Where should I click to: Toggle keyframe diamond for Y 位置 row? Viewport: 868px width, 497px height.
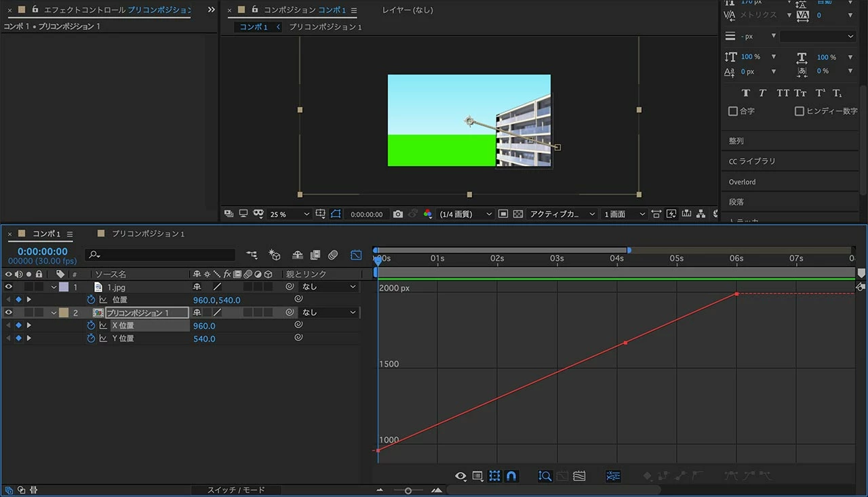(x=18, y=338)
